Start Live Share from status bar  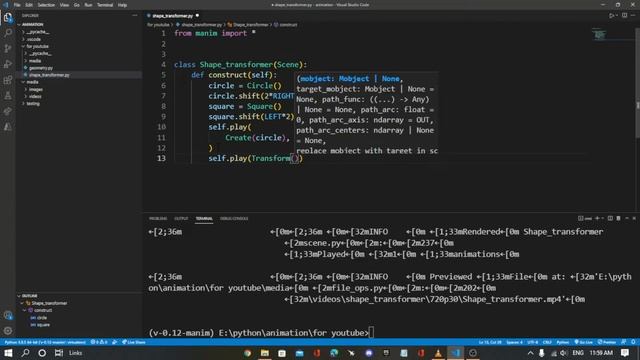coord(134,342)
